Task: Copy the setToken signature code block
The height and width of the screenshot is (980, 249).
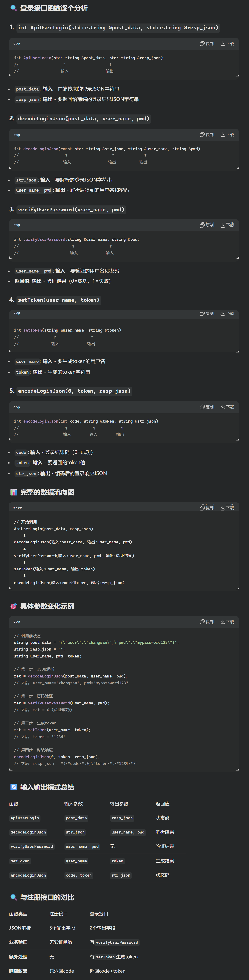Action: pyautogui.click(x=207, y=313)
